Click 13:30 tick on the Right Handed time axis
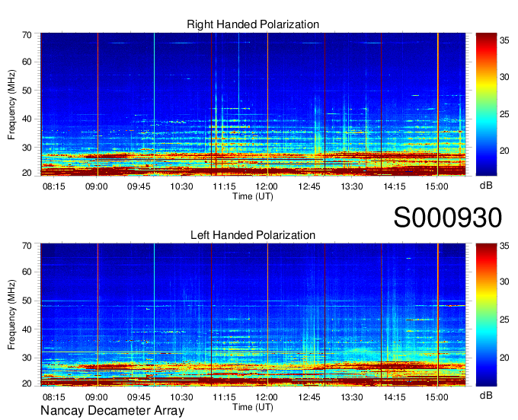518x420 pixels. point(352,186)
